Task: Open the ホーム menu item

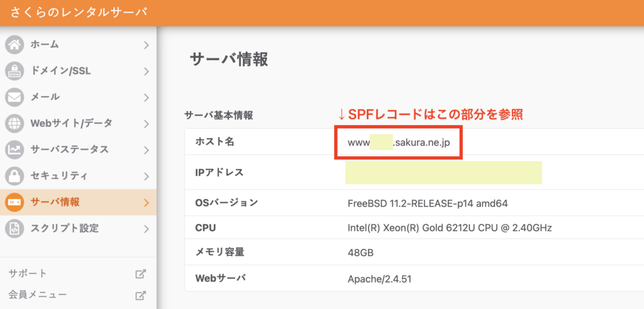Action: click(78, 45)
